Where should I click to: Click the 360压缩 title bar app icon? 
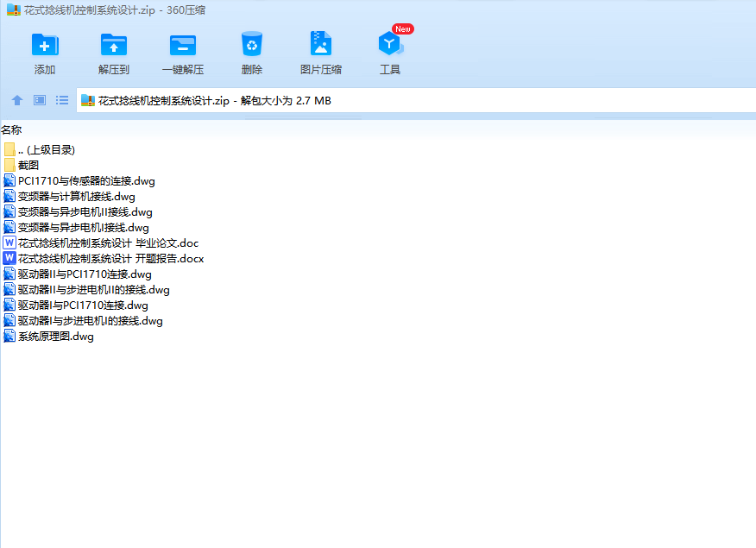[14, 9]
